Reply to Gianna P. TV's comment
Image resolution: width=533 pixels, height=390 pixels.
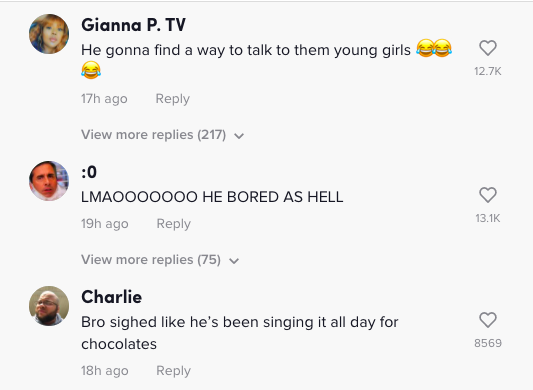coord(173,99)
